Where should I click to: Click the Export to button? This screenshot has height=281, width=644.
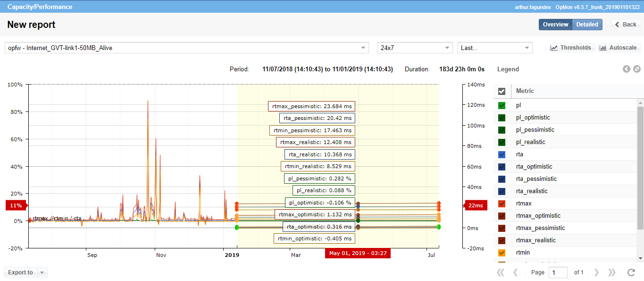click(x=20, y=272)
